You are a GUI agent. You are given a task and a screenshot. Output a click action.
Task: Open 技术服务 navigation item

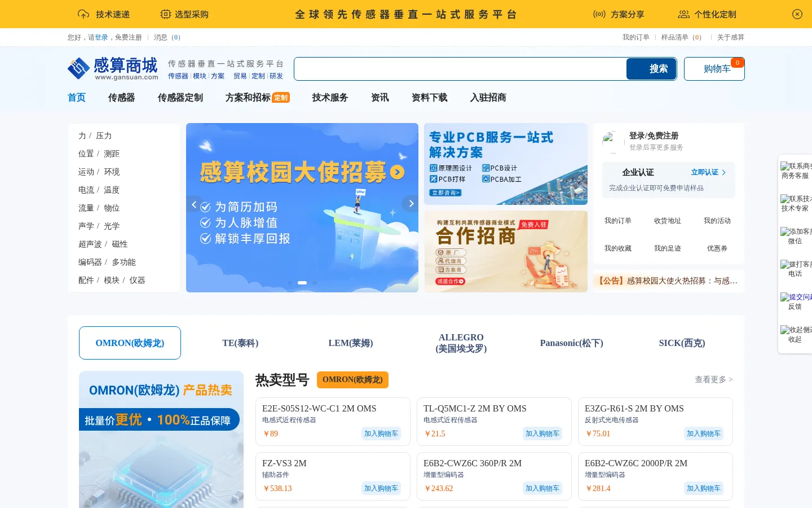click(x=330, y=98)
